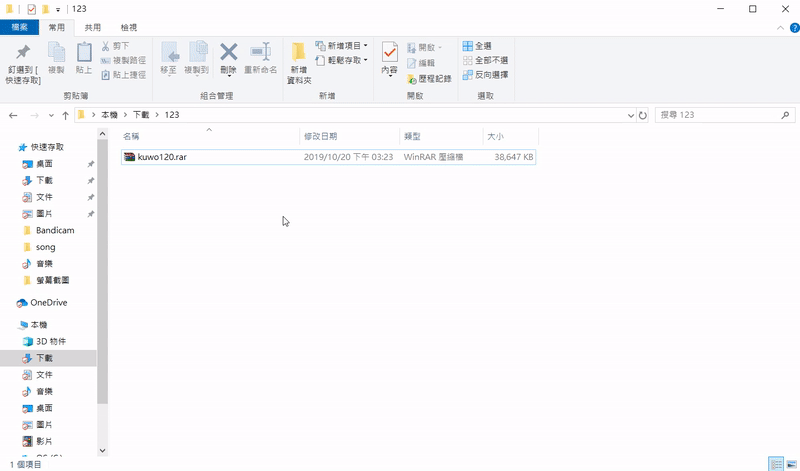This screenshot has height=471, width=800.
Task: Open Quick access (快速存取) in sidebar
Action: (47, 147)
